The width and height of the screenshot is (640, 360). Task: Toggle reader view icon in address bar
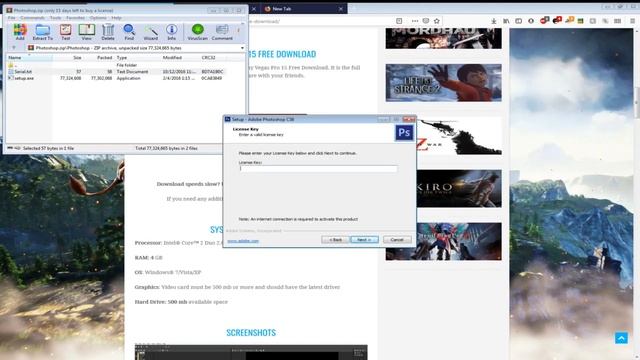tap(399, 21)
